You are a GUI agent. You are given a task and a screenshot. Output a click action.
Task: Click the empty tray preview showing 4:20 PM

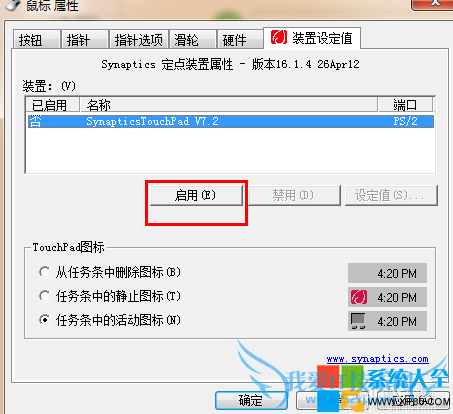[x=387, y=273]
